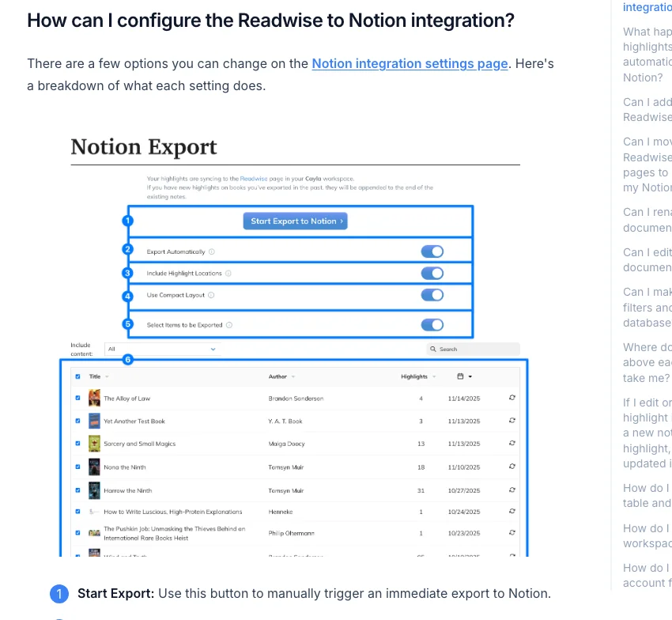Click author name Tamsyn Muir in Nona row
Screen dimensions: 672x620
click(x=286, y=467)
